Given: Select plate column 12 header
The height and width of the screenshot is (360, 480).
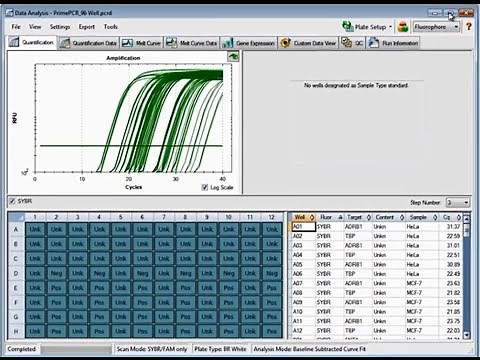Looking at the screenshot, I should coord(271,217).
